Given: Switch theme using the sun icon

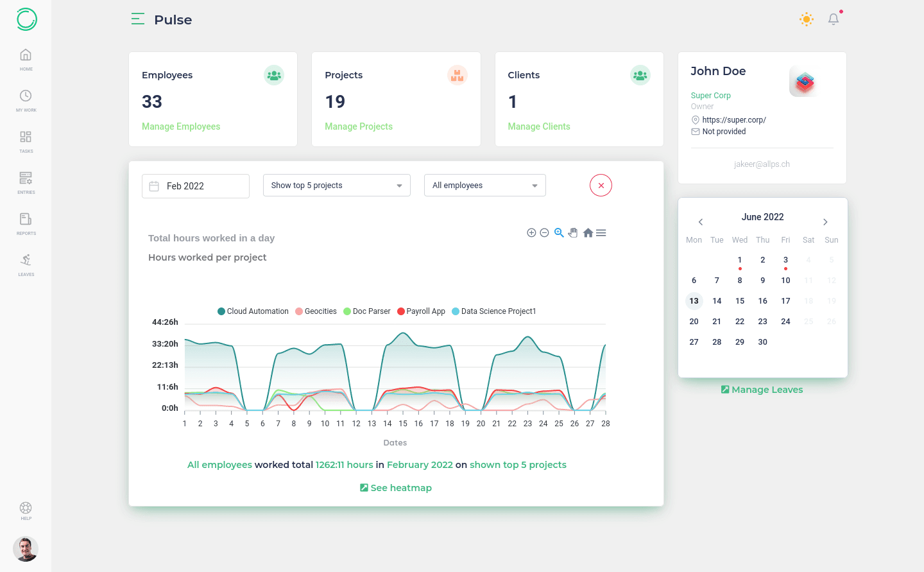Looking at the screenshot, I should 807,19.
